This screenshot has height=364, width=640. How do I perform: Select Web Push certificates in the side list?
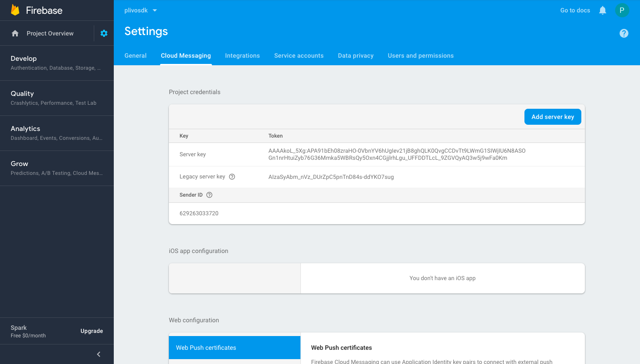click(x=235, y=348)
